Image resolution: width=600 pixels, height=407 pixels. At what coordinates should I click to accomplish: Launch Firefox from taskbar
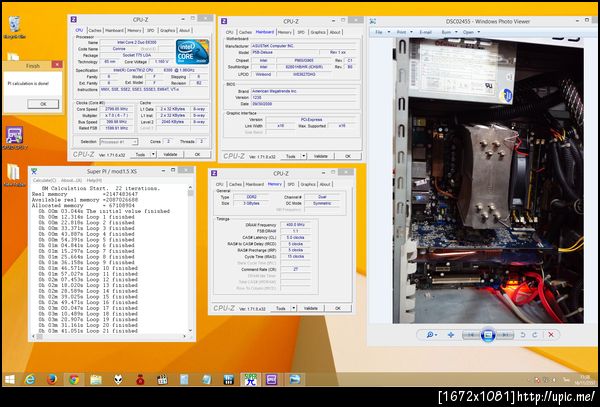click(52, 379)
